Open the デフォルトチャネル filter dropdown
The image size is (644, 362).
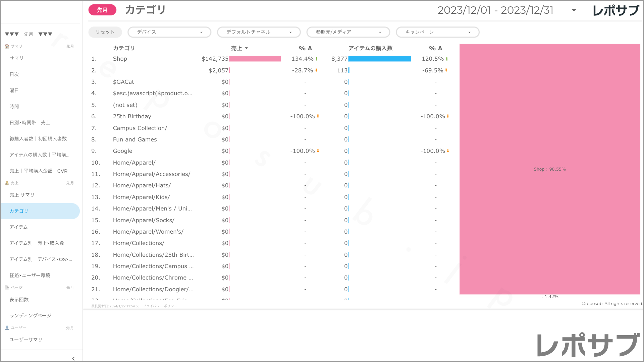click(x=259, y=32)
